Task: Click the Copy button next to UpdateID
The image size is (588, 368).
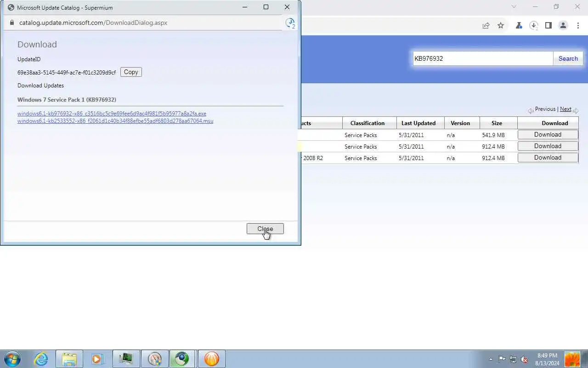Action: pos(131,72)
